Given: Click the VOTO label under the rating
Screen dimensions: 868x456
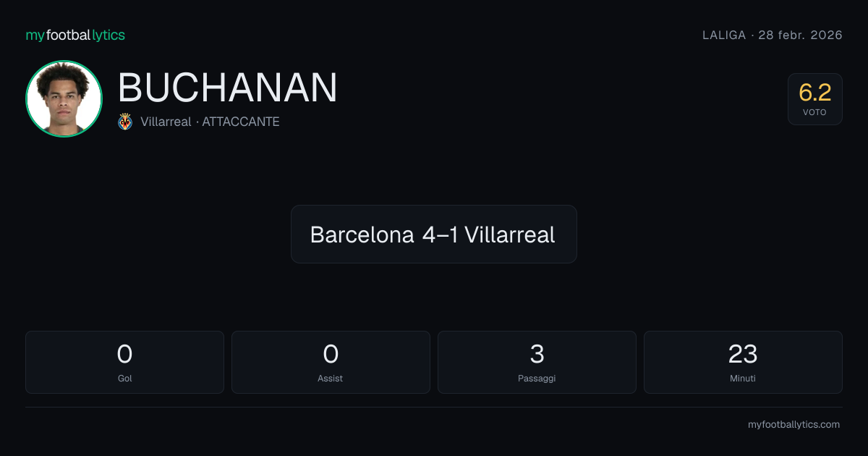Looking at the screenshot, I should (814, 112).
